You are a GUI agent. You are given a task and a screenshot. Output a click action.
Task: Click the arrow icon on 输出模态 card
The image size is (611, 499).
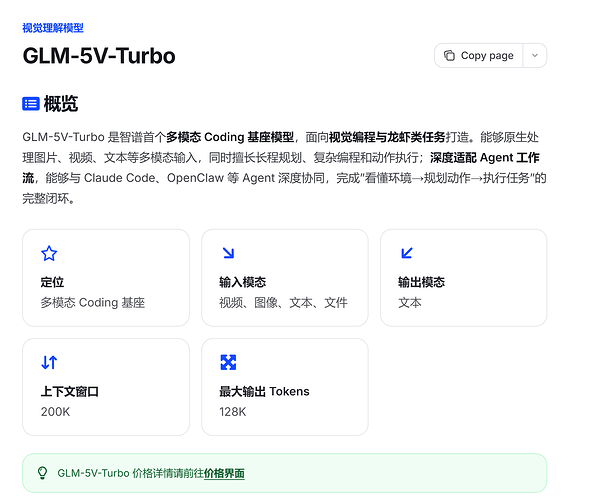[407, 253]
